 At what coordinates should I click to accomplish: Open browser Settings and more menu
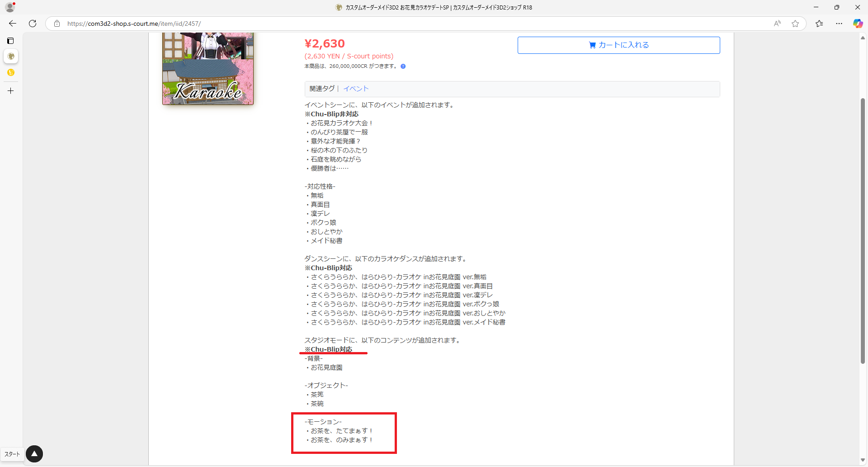[839, 24]
